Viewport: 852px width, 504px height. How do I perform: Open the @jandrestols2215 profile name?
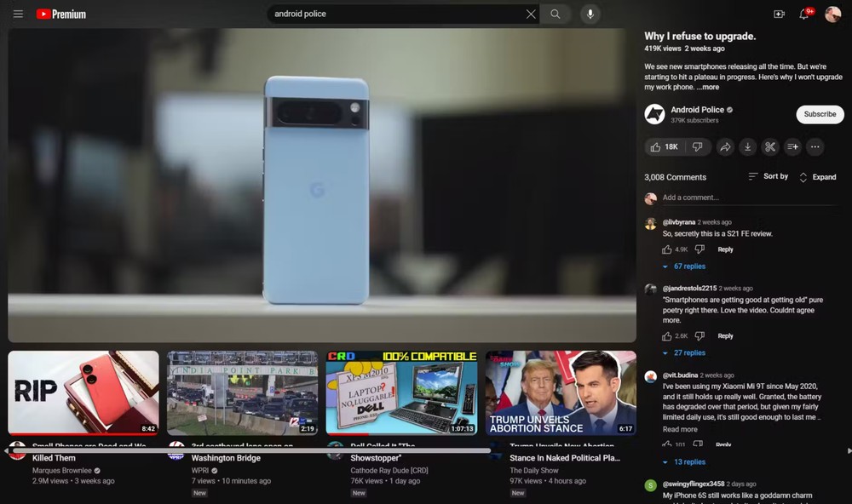click(689, 289)
